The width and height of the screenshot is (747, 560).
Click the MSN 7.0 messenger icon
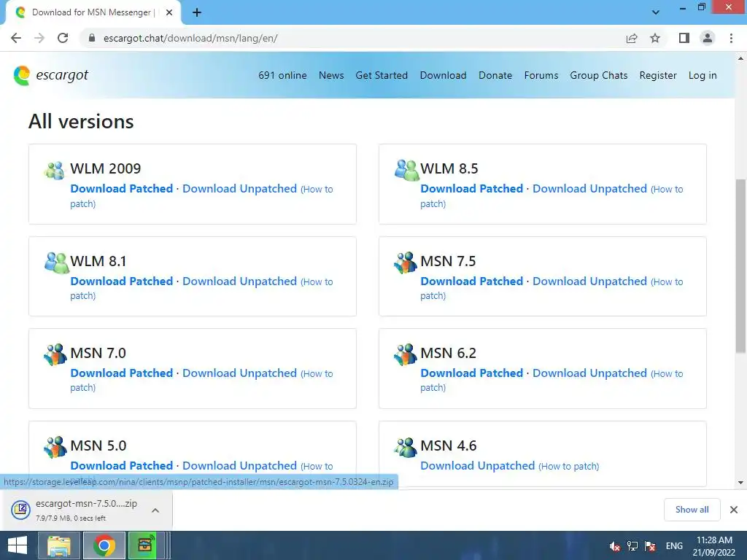pyautogui.click(x=55, y=354)
